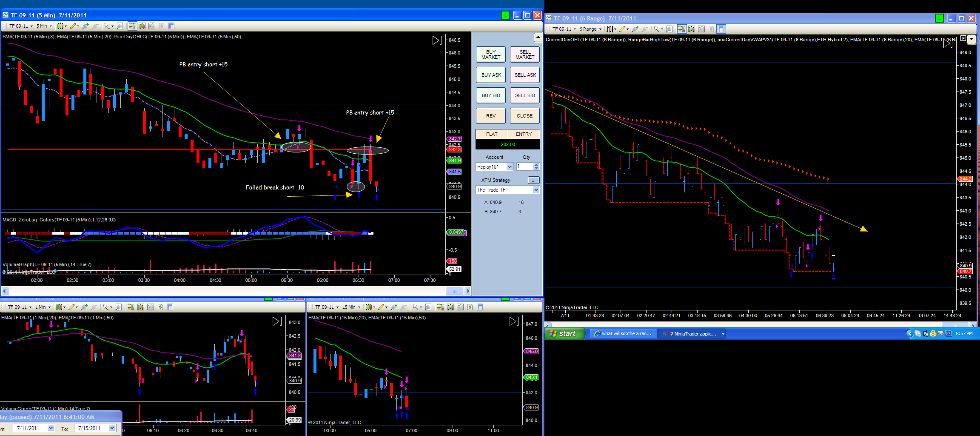Click zoom out icon on 5 Min chart toolbar

pos(96,26)
